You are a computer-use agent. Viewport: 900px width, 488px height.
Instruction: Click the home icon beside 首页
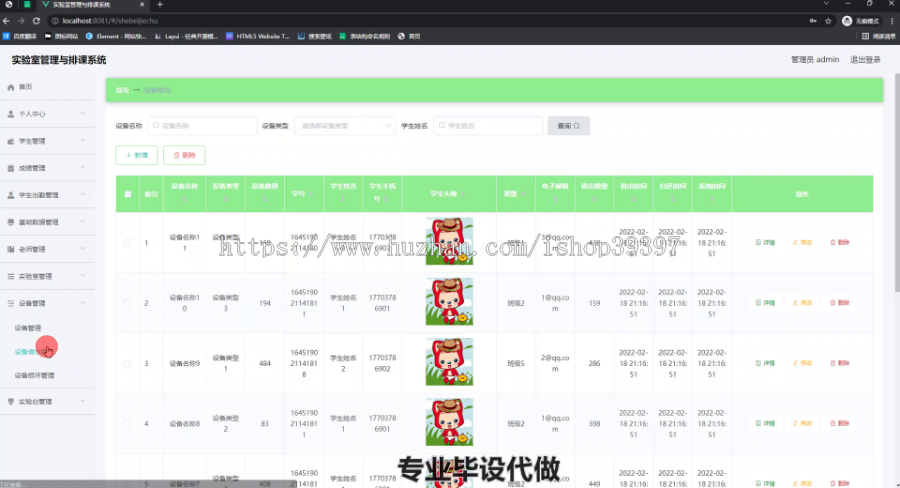(10, 87)
